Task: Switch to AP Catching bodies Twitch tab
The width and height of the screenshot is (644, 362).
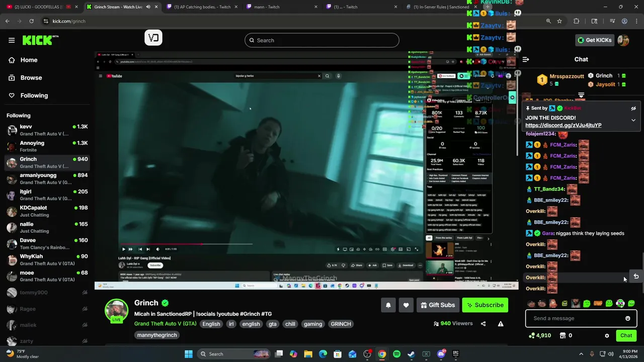Action: [201, 7]
